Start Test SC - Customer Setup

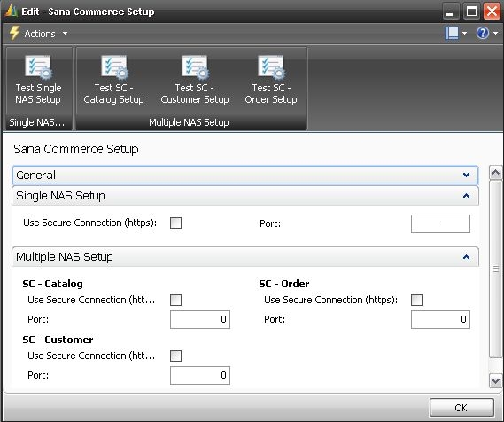(x=195, y=80)
